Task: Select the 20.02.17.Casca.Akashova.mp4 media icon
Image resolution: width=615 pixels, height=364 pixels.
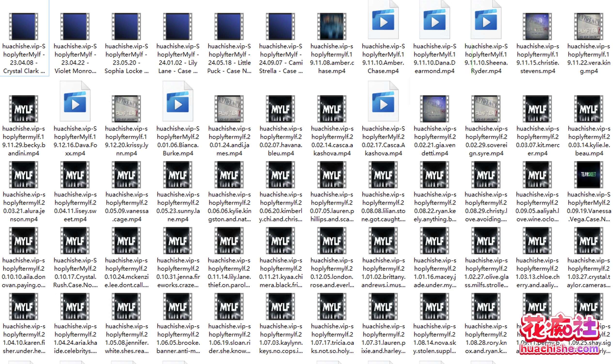Action: click(383, 104)
